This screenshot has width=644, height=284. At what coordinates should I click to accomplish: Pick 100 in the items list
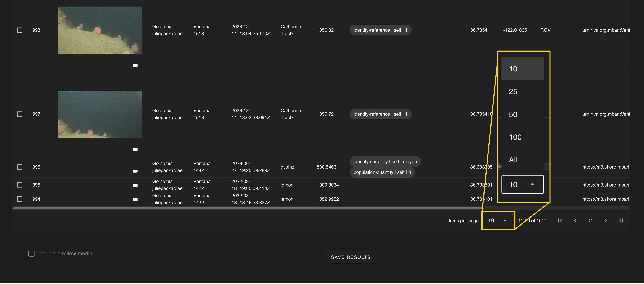click(x=523, y=137)
